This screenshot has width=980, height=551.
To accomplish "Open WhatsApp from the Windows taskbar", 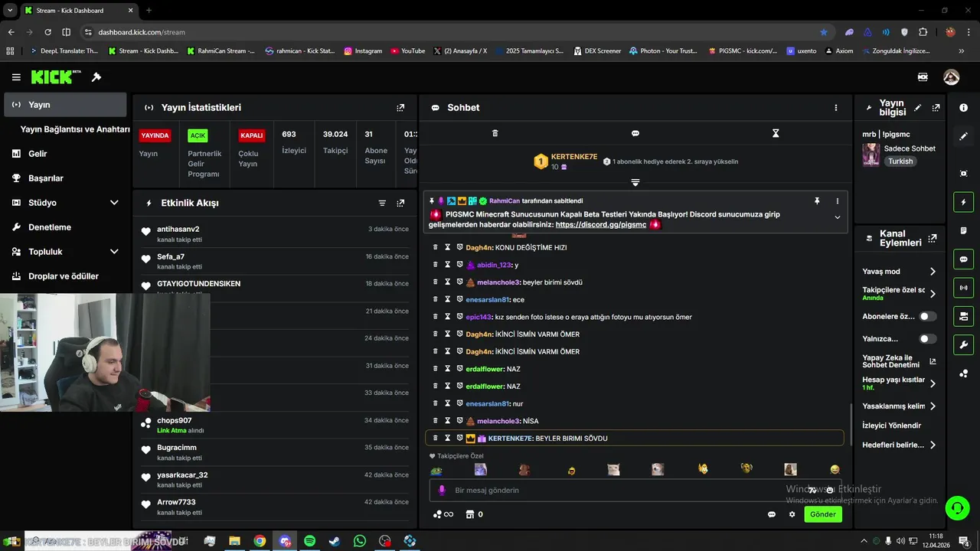I will 360,541.
